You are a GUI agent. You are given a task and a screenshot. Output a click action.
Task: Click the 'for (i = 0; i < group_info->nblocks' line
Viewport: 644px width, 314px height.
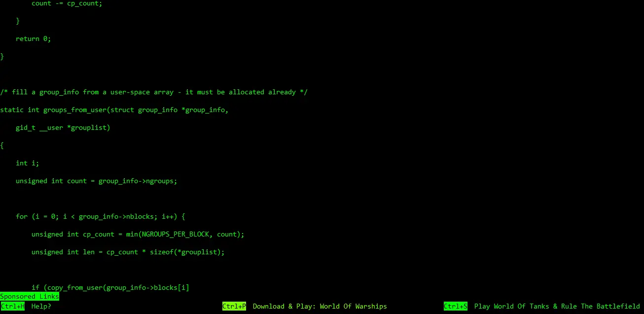point(101,216)
